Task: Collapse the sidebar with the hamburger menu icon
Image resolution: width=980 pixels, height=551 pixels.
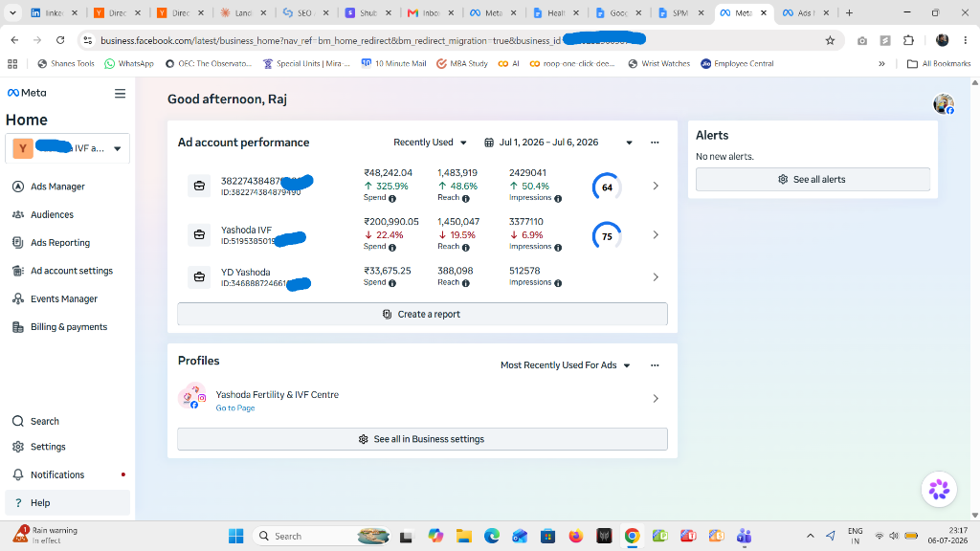Action: tap(120, 93)
